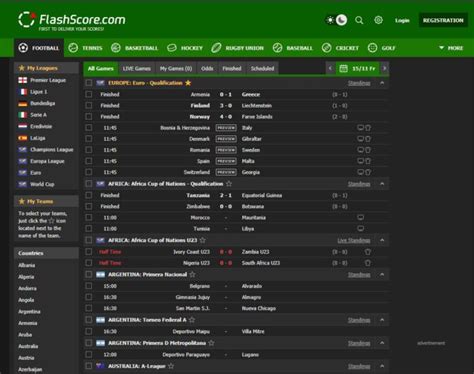Open Bundesliga with Germany flag
Viewport: 474px width, 374px height.
click(37, 103)
